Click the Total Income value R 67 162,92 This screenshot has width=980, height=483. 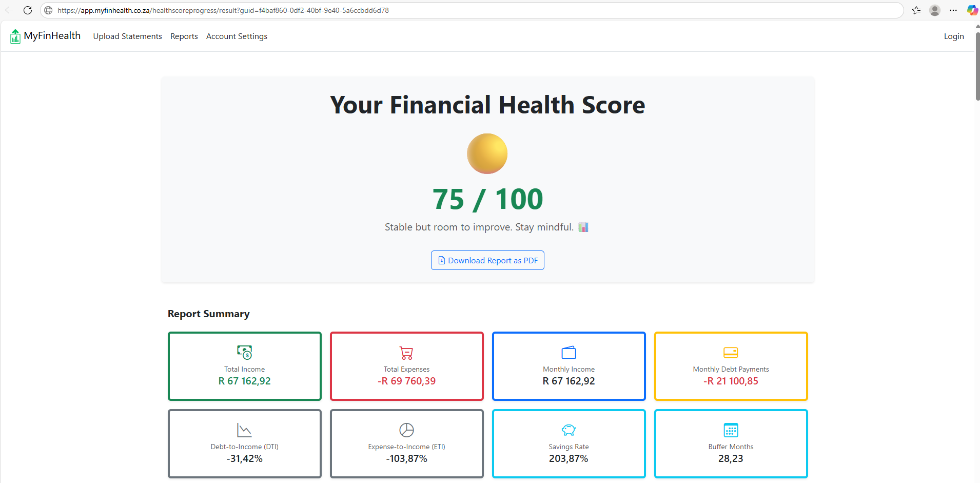coord(245,381)
